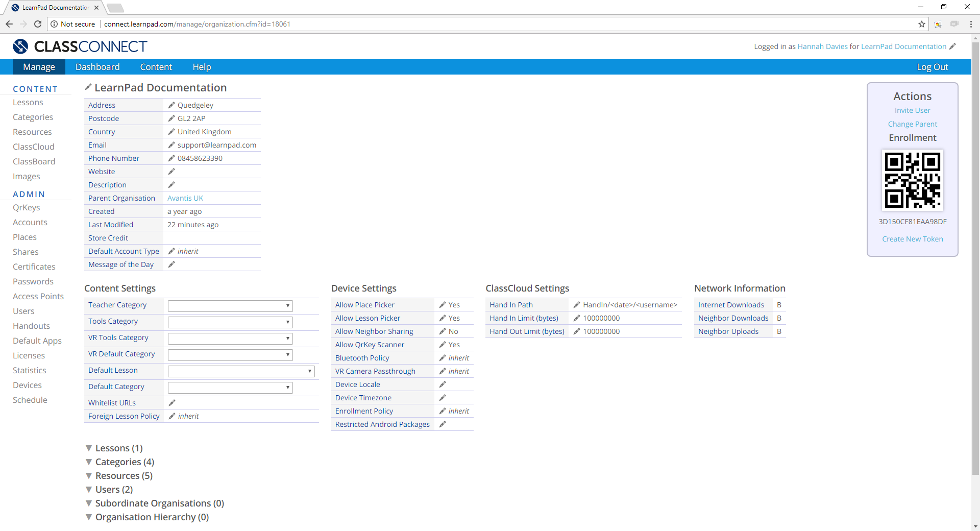Viewport: 980px width, 531px height.
Task: Toggle the Subordinate Organisations (0) section
Action: coord(89,503)
